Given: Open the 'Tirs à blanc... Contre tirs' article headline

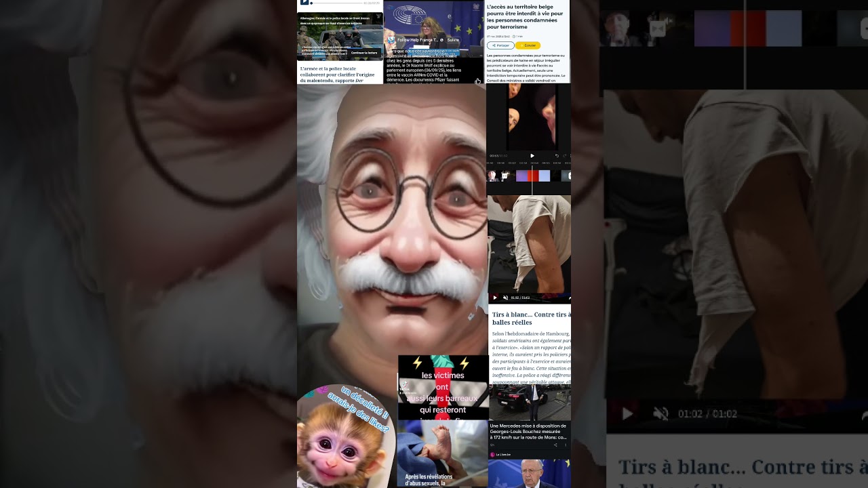Looking at the screenshot, I should [x=530, y=319].
